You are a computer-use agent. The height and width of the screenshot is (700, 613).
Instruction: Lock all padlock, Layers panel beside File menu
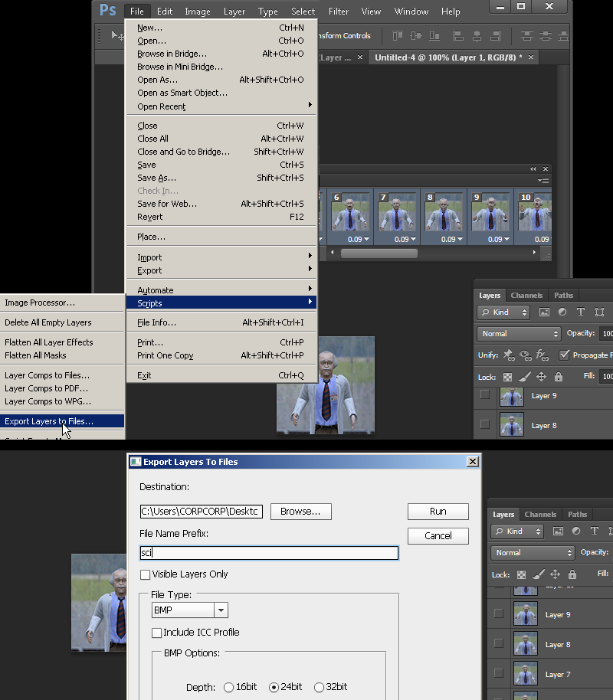(x=559, y=377)
